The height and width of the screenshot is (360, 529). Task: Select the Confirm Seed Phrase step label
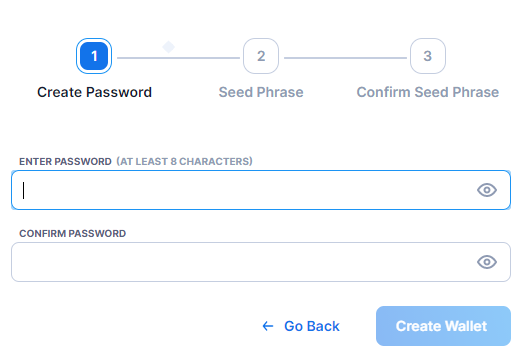[x=427, y=92]
